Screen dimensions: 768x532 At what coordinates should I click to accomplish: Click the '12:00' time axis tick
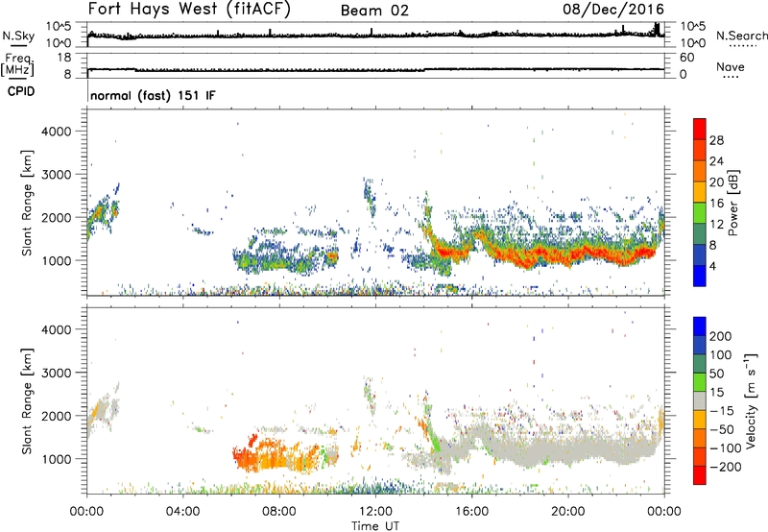[375, 512]
